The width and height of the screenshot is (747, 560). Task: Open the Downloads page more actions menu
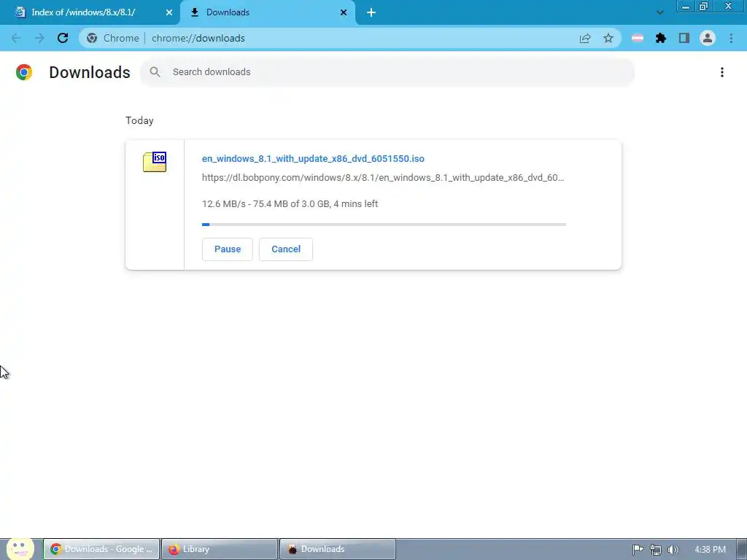(x=722, y=72)
